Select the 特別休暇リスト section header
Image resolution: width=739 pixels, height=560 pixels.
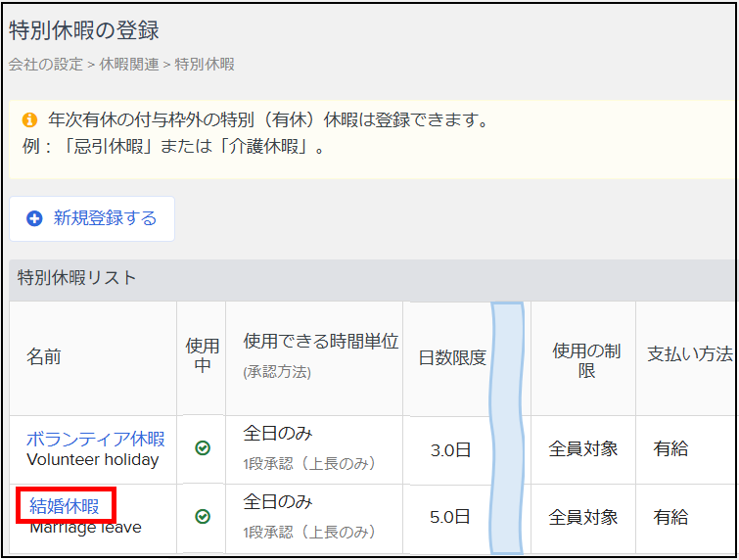[x=77, y=278]
